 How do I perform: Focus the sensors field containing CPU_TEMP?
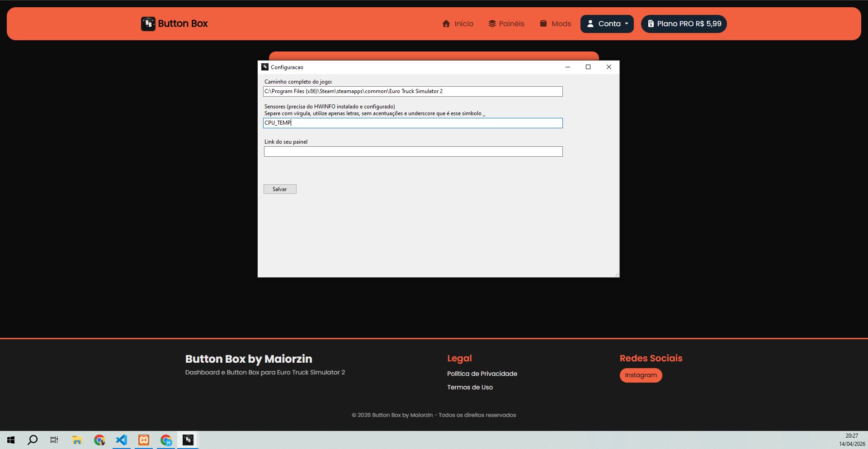point(413,123)
